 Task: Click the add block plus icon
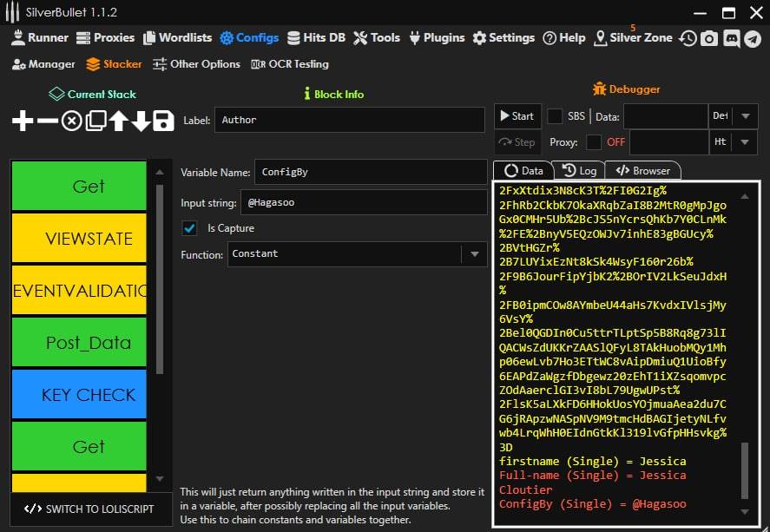23,121
